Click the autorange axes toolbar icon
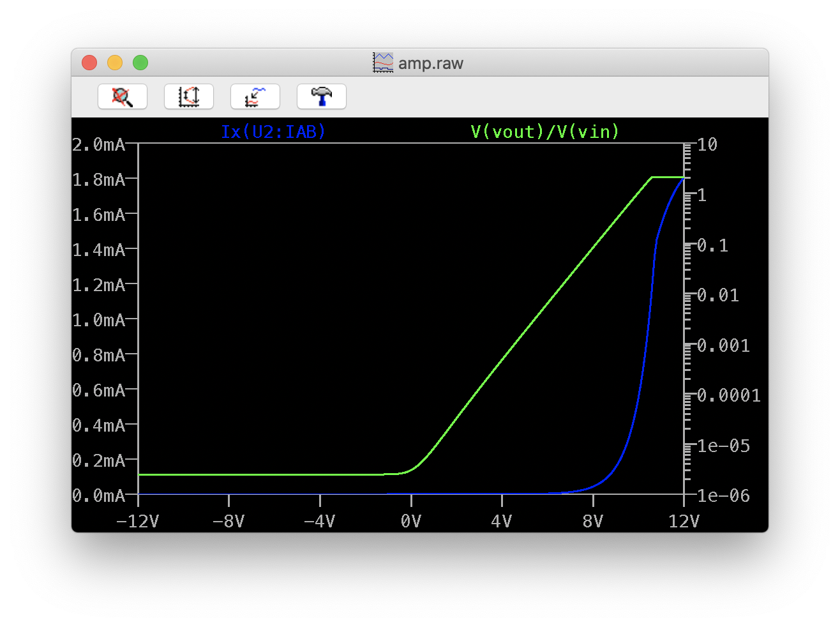The image size is (840, 627). (189, 96)
